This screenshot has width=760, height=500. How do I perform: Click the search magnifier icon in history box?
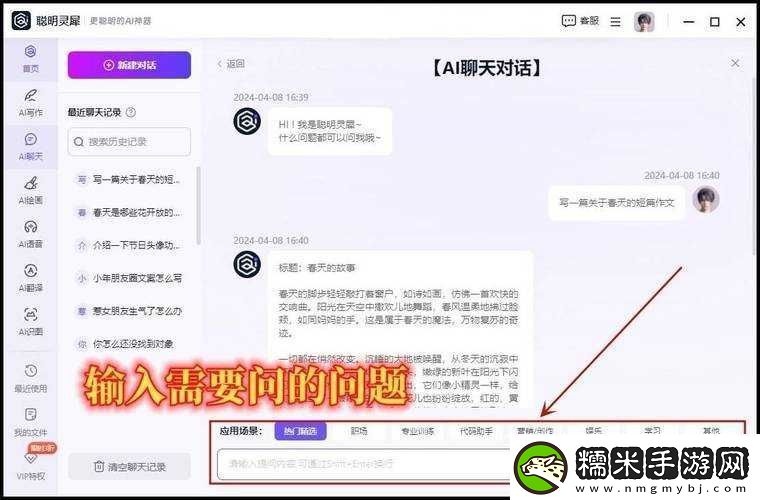[x=79, y=142]
